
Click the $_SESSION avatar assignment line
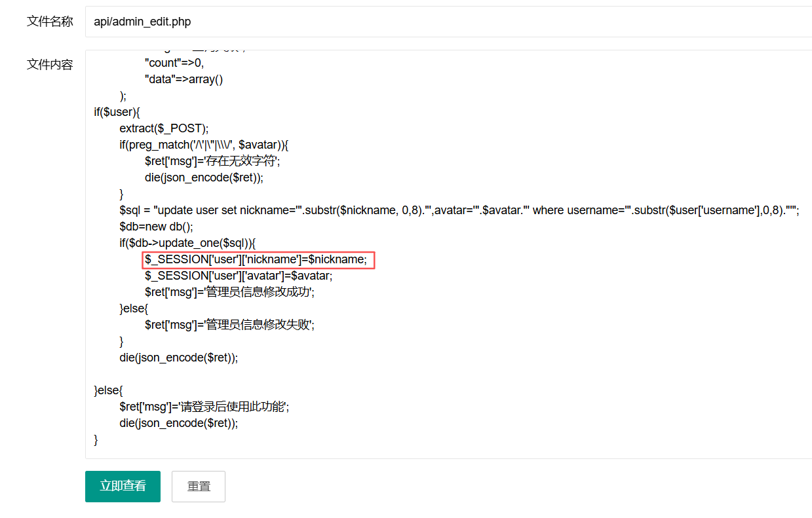[x=239, y=276]
